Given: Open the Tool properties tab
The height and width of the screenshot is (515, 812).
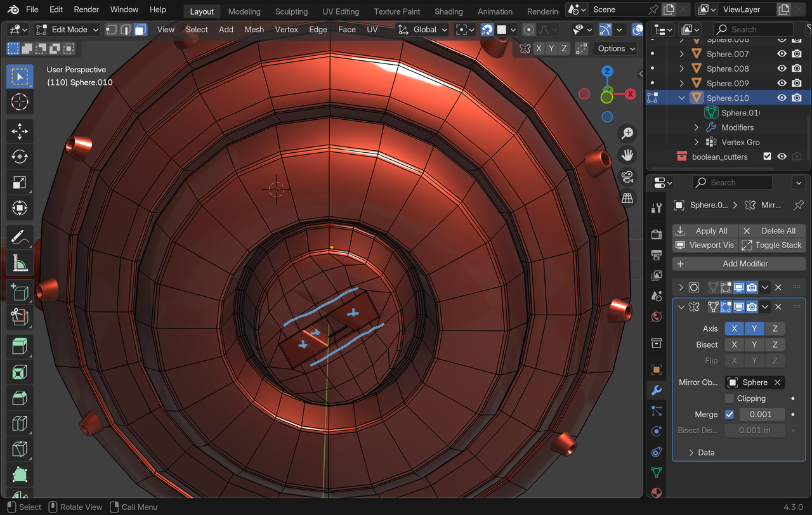Looking at the screenshot, I should (657, 207).
